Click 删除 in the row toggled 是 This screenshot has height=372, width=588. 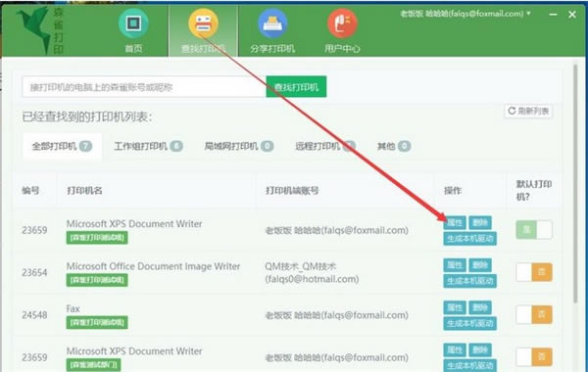tap(480, 222)
